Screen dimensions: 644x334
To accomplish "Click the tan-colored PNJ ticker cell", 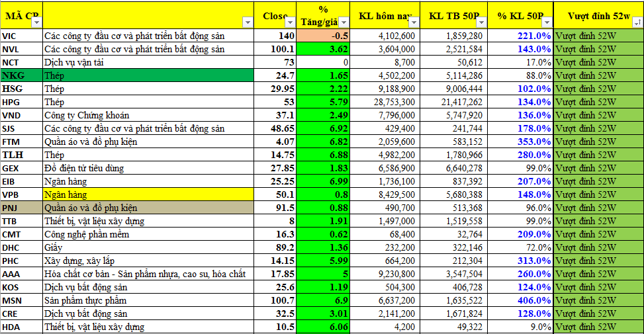I will [21, 208].
